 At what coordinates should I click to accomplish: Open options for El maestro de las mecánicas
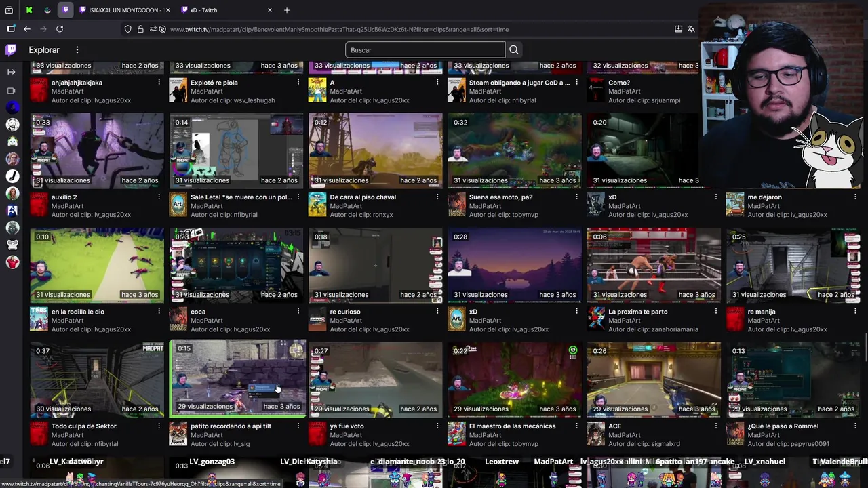[x=577, y=426]
